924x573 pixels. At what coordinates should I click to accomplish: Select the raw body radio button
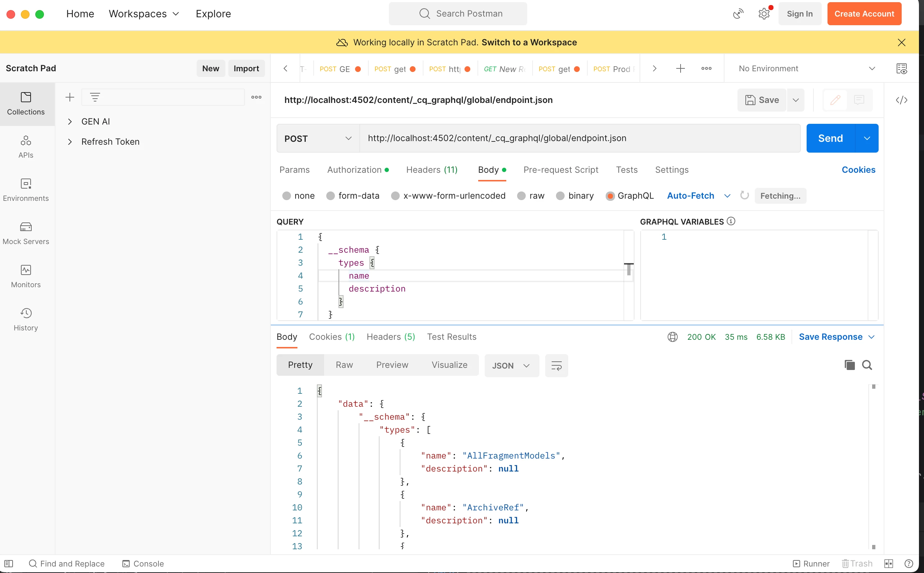click(x=521, y=196)
